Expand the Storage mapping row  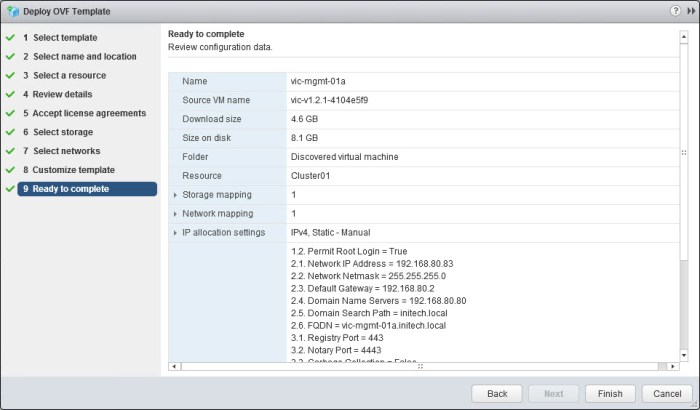point(176,195)
